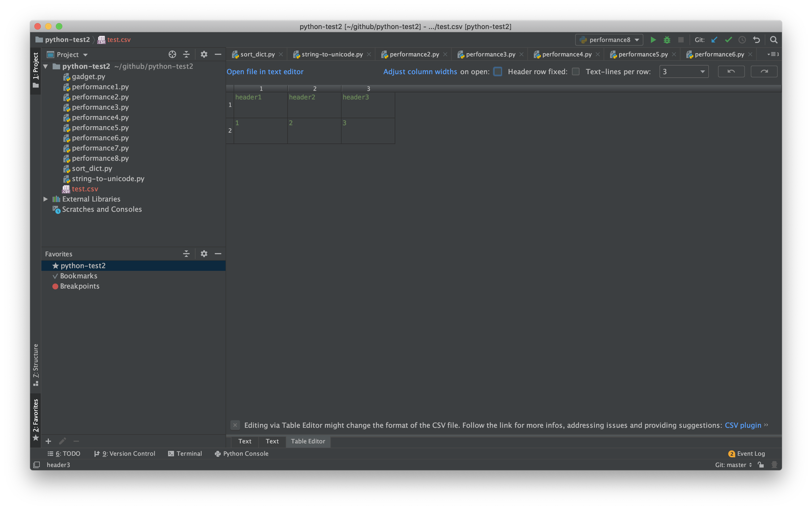Run the performance8 configuration
Image resolution: width=812 pixels, height=510 pixels.
click(x=653, y=39)
